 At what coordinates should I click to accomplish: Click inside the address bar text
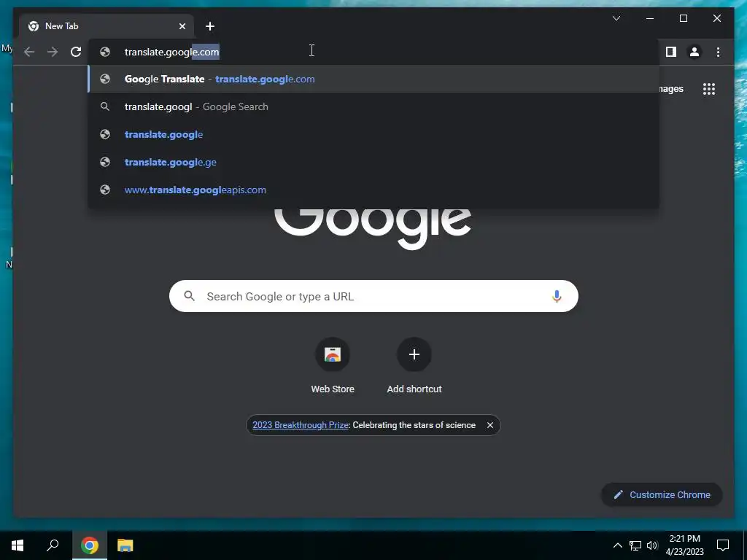[x=172, y=52]
